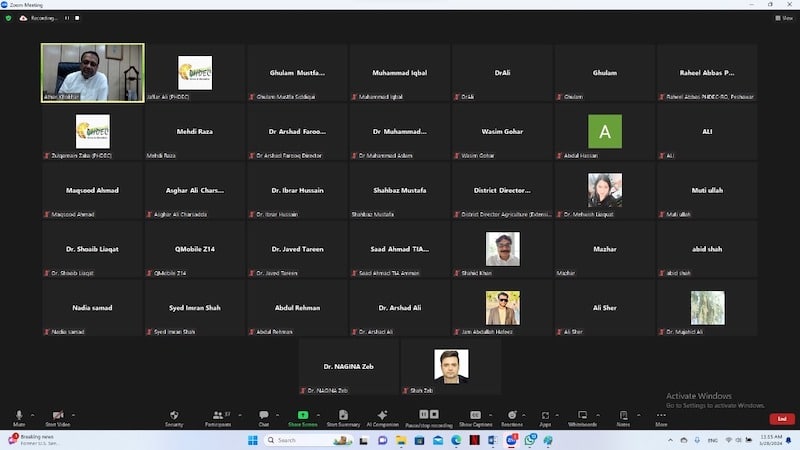Toggle Show Captions
800x450 pixels.
(x=475, y=415)
